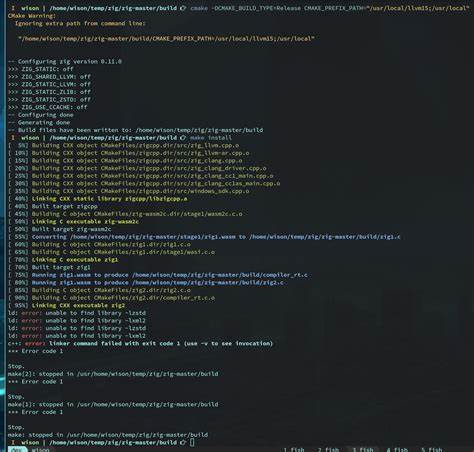Image resolution: width=474 pixels, height=452 pixels.
Task: Click the 55% 'Converting' zig1.wasm line
Action: tap(204, 237)
